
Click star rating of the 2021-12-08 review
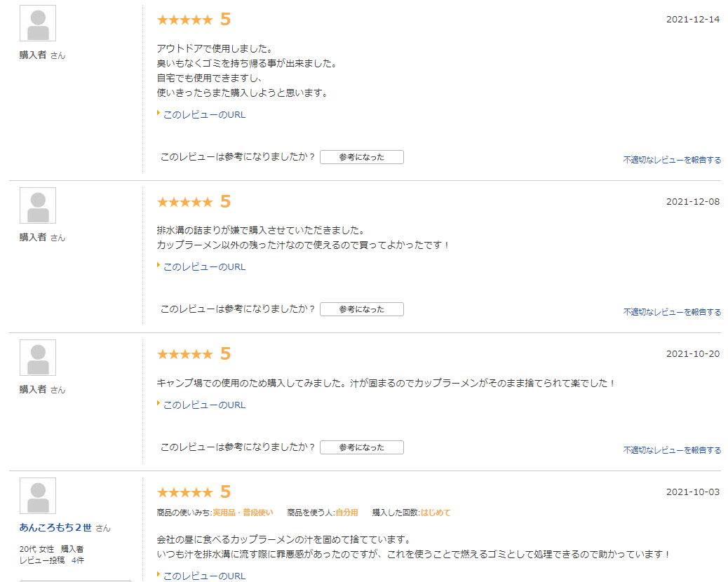(x=184, y=202)
